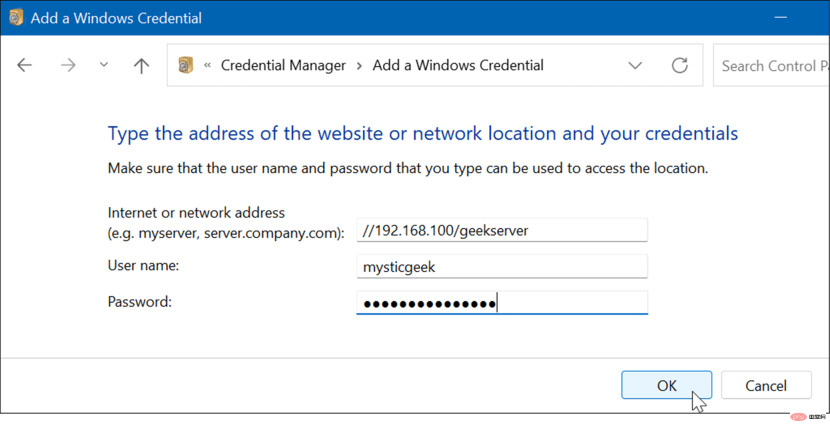Click the 'User name:' label

[143, 265]
